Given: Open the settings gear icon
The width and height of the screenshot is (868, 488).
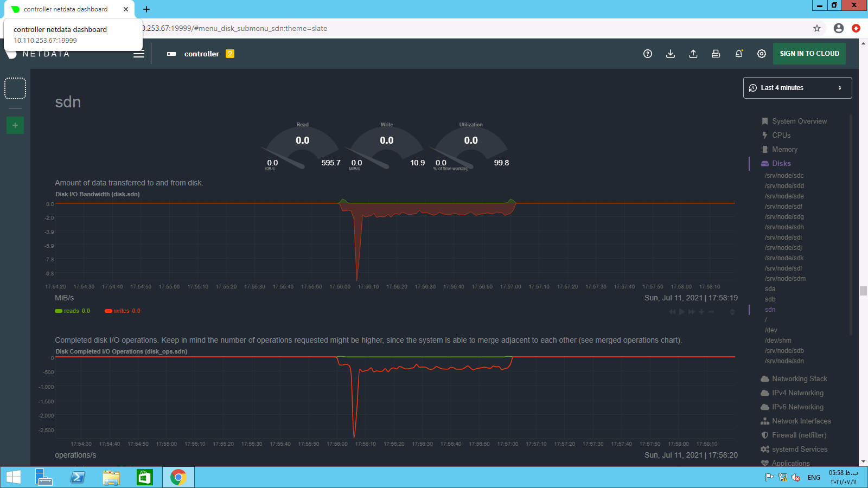Looking at the screenshot, I should [762, 54].
